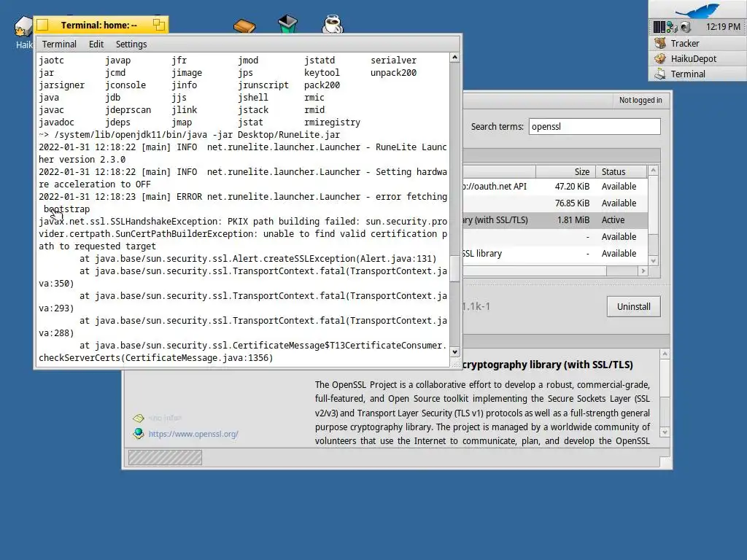Select the oauth.net API package row

555,187
